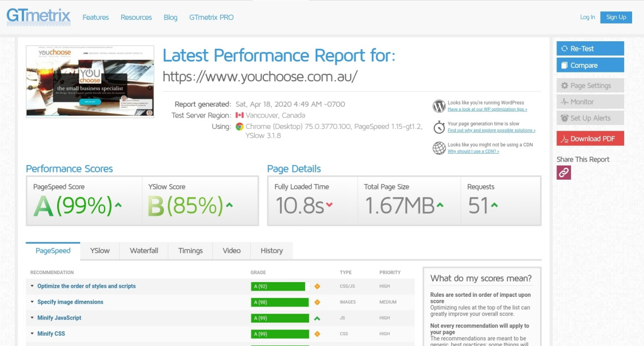The width and height of the screenshot is (644, 346).
Task: Click the youchoose website screenshot thumbnail
Action: tap(90, 81)
